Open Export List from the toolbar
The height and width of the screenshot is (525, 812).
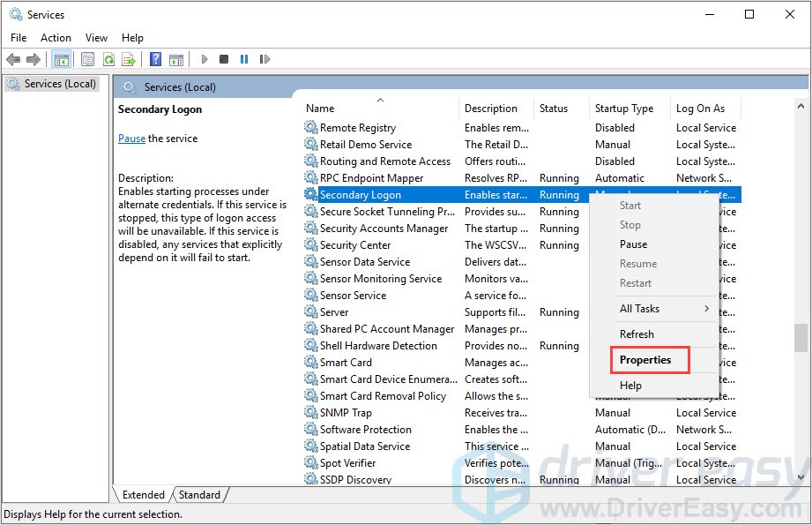pos(129,59)
